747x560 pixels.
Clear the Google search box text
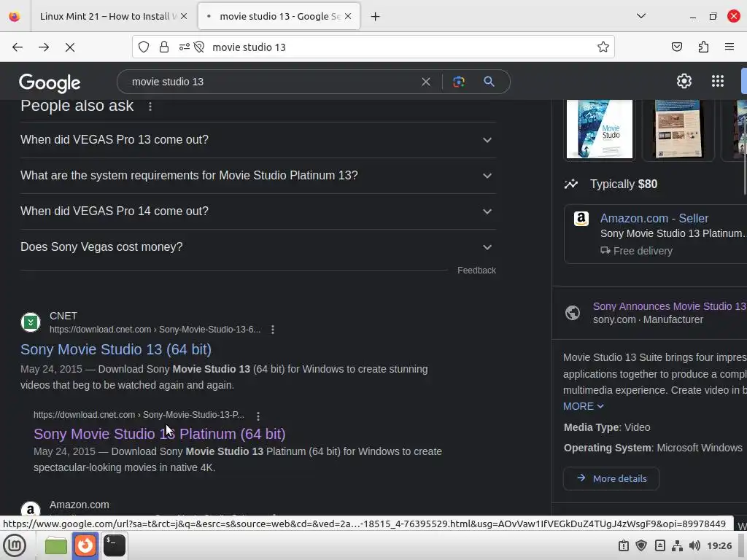click(x=426, y=82)
